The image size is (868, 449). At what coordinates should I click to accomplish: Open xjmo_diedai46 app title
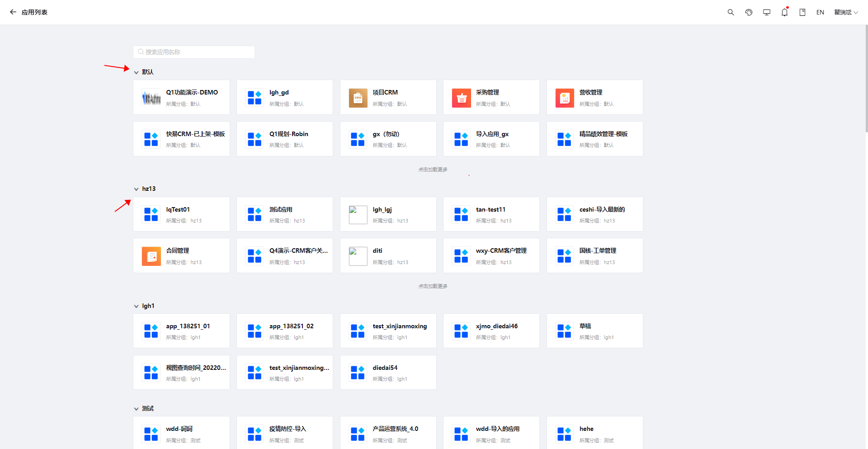coord(497,326)
